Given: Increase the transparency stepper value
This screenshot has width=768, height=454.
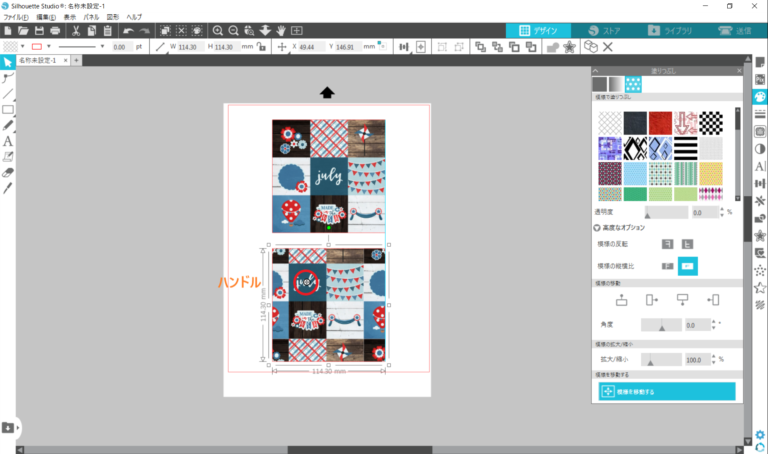Looking at the screenshot, I should tap(722, 210).
